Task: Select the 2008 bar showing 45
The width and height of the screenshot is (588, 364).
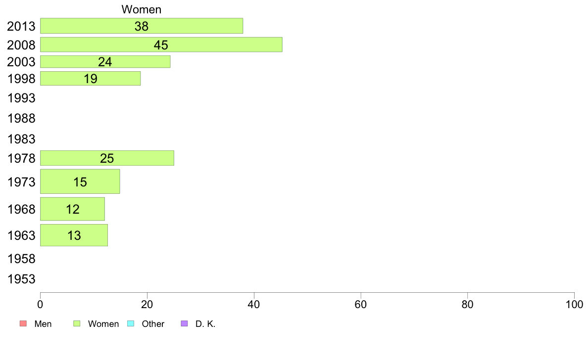Action: click(161, 45)
